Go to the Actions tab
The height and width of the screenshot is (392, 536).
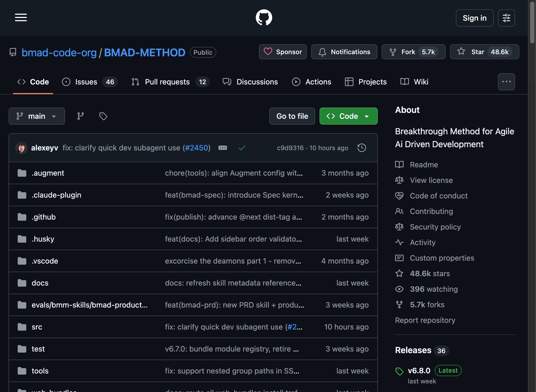(311, 82)
